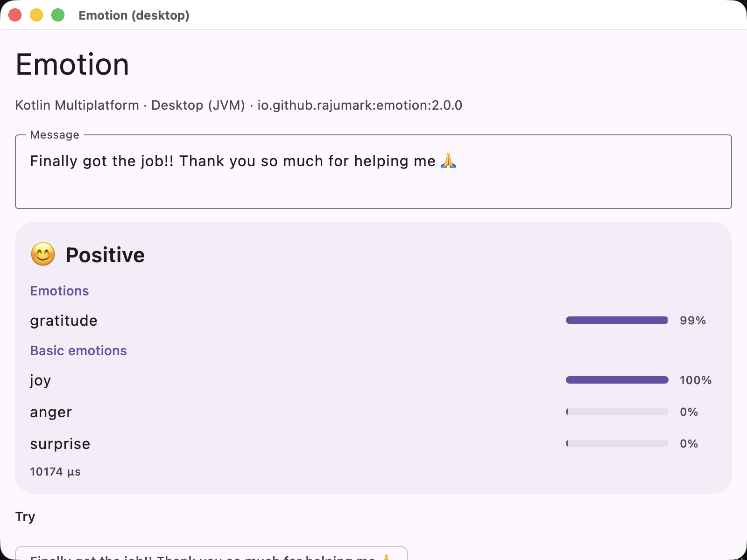Click the surprise progress bar
The width and height of the screenshot is (747, 560).
click(617, 443)
